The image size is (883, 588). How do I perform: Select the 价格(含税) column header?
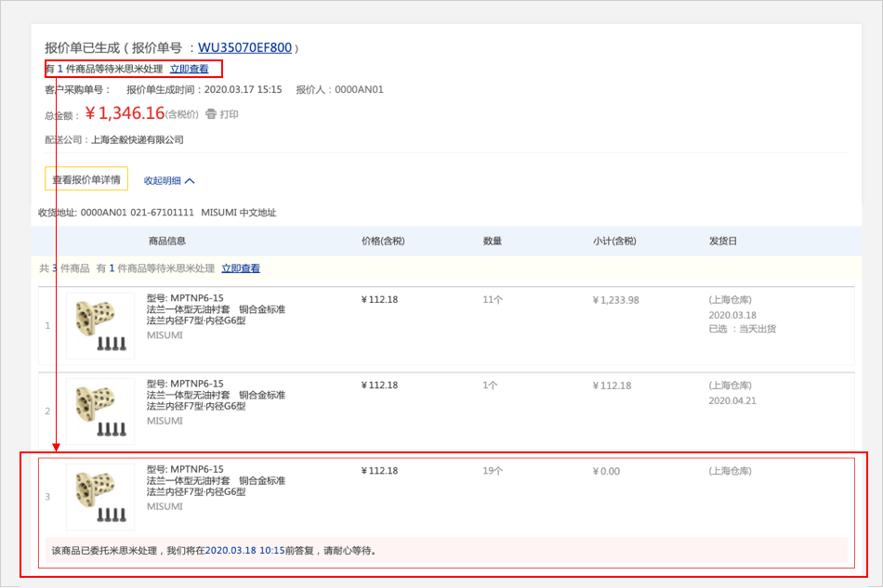[x=383, y=241]
